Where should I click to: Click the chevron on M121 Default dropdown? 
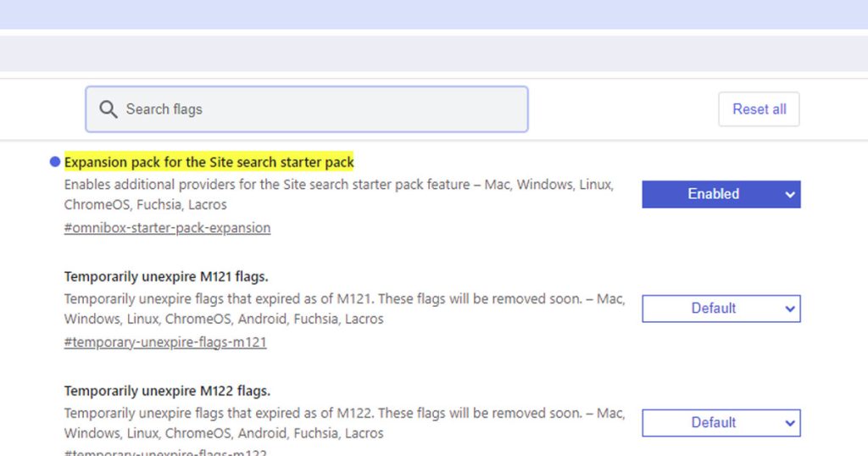tap(789, 309)
